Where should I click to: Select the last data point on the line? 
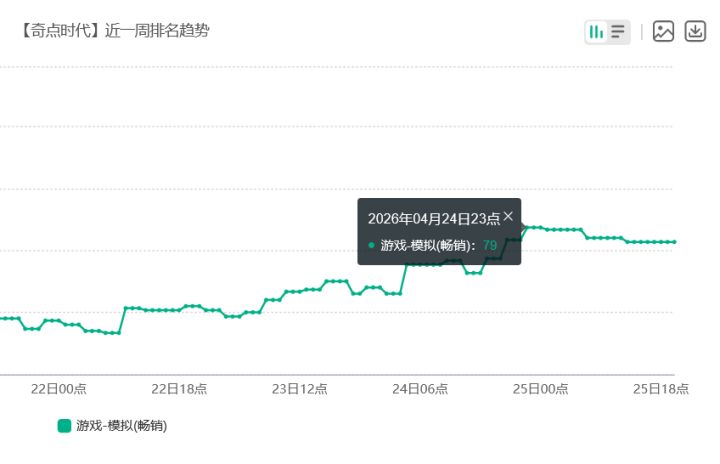click(675, 242)
